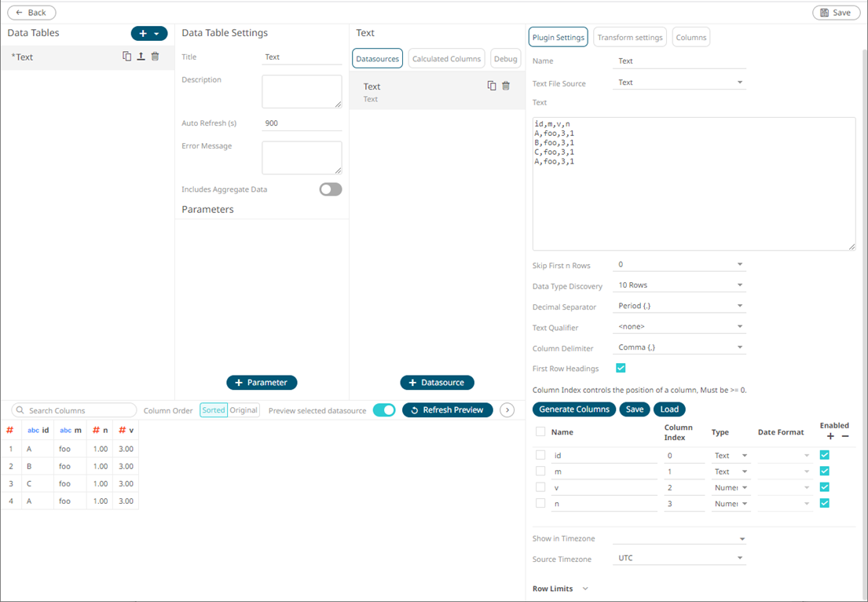Image resolution: width=868 pixels, height=602 pixels.
Task: Click the Auto Refresh input field
Action: (x=302, y=123)
